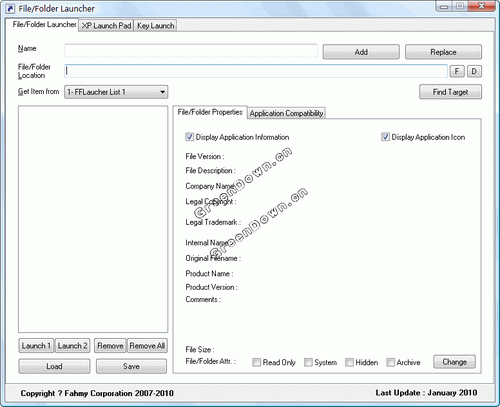
Task: Click the Replace button
Action: coord(443,52)
